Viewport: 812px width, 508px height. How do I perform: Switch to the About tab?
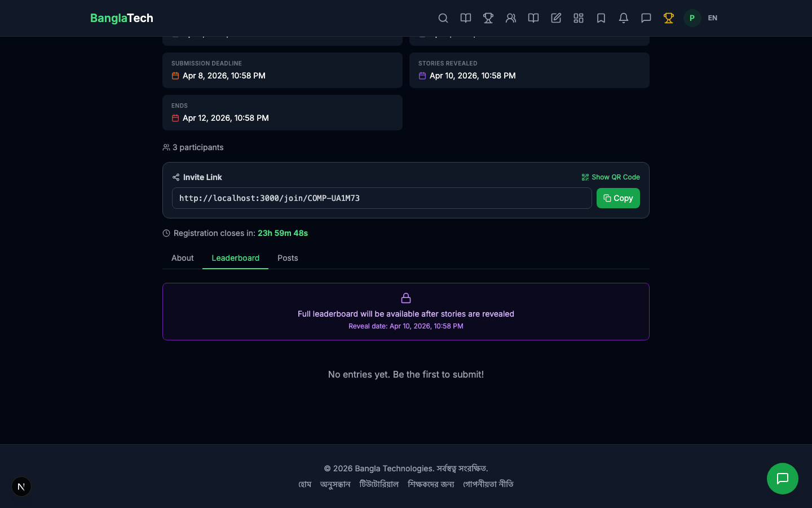coord(182,258)
